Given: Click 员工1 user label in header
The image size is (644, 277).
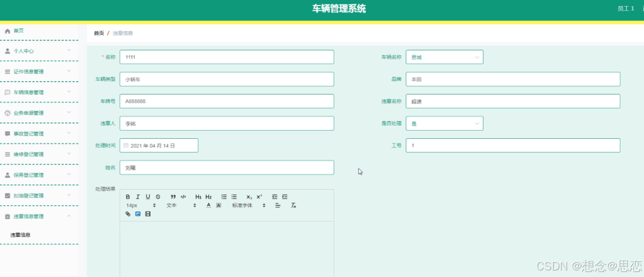Looking at the screenshot, I should pos(626,9).
